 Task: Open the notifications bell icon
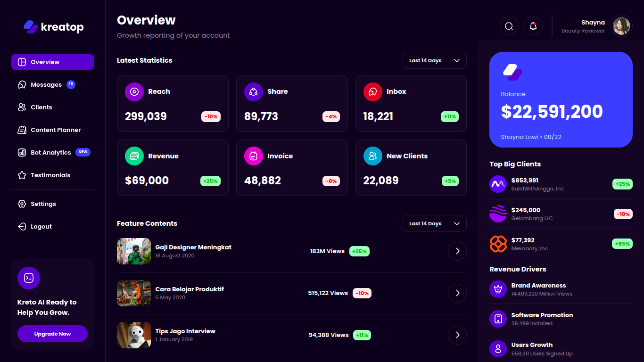[533, 26]
